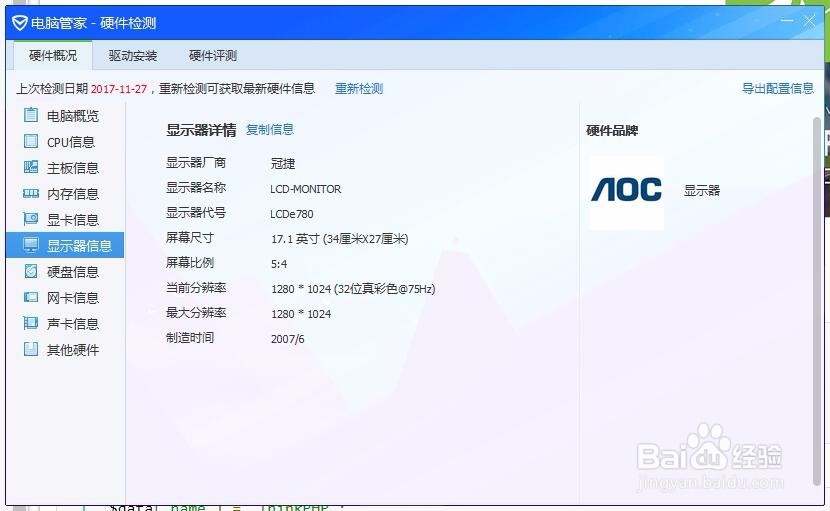This screenshot has height=511, width=830.
Task: Open 声卡信息 label in the sidebar
Action: [73, 324]
